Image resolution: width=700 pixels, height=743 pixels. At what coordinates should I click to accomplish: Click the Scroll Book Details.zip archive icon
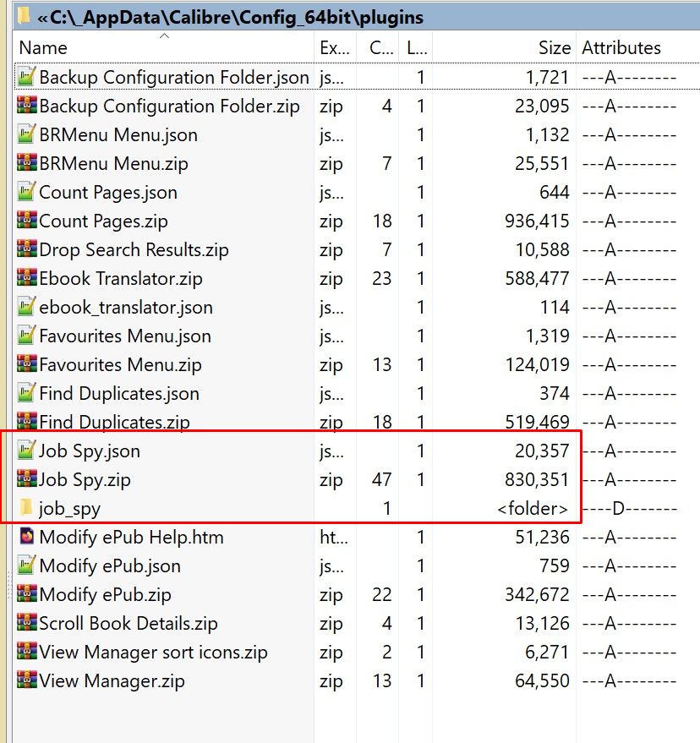[26, 623]
